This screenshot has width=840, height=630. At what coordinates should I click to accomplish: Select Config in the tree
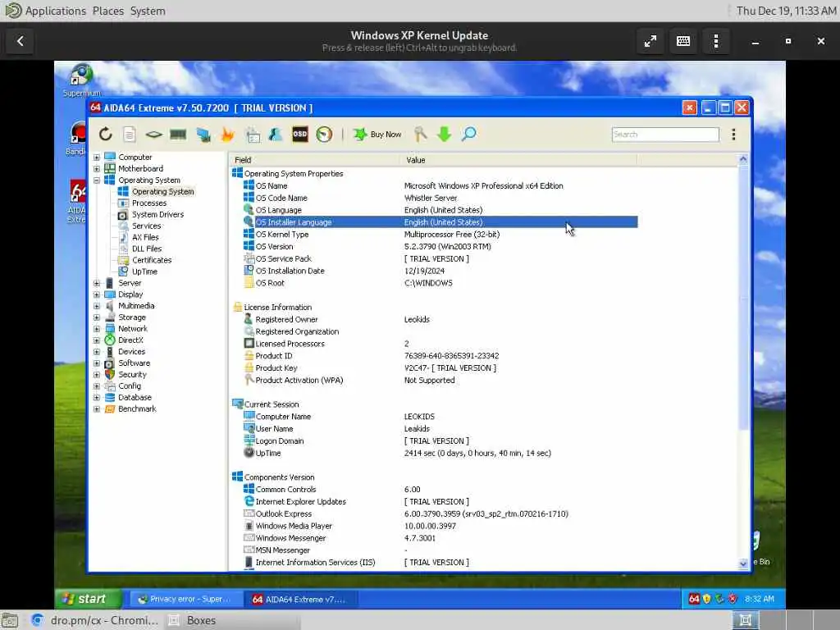pos(129,386)
